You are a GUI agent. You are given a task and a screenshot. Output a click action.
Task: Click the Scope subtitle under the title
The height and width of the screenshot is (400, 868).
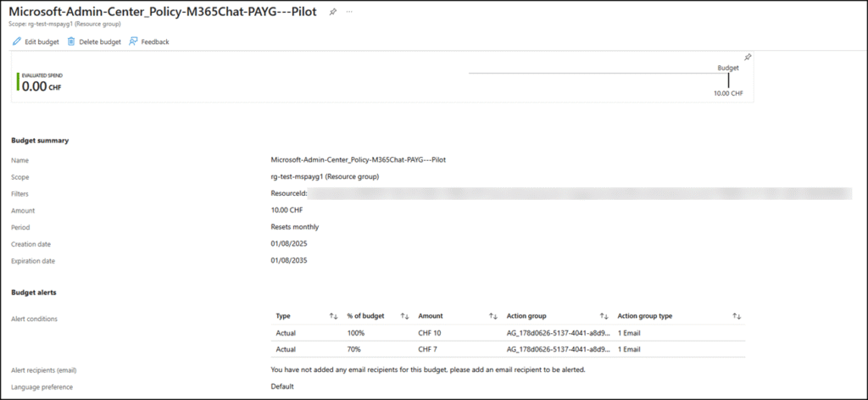(x=64, y=25)
